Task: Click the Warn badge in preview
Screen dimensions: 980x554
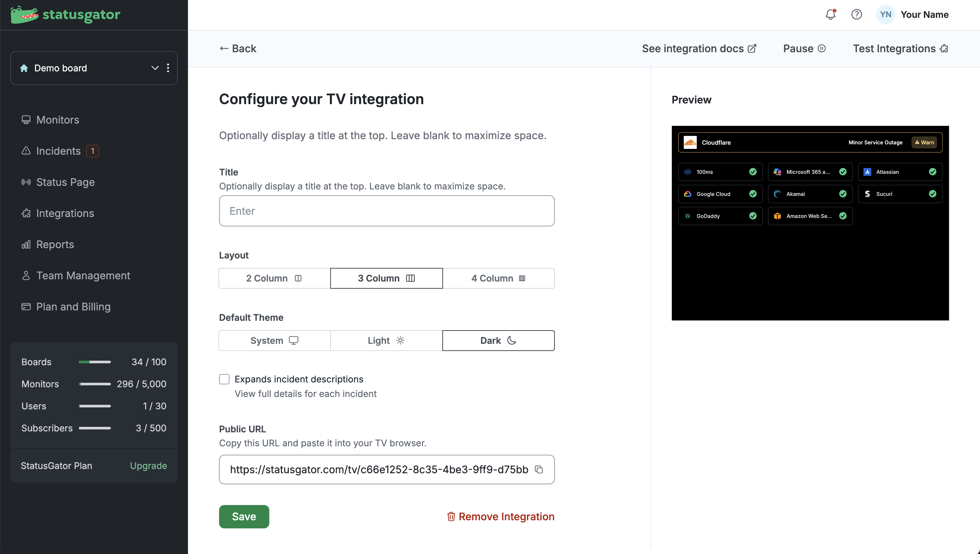Action: [925, 142]
